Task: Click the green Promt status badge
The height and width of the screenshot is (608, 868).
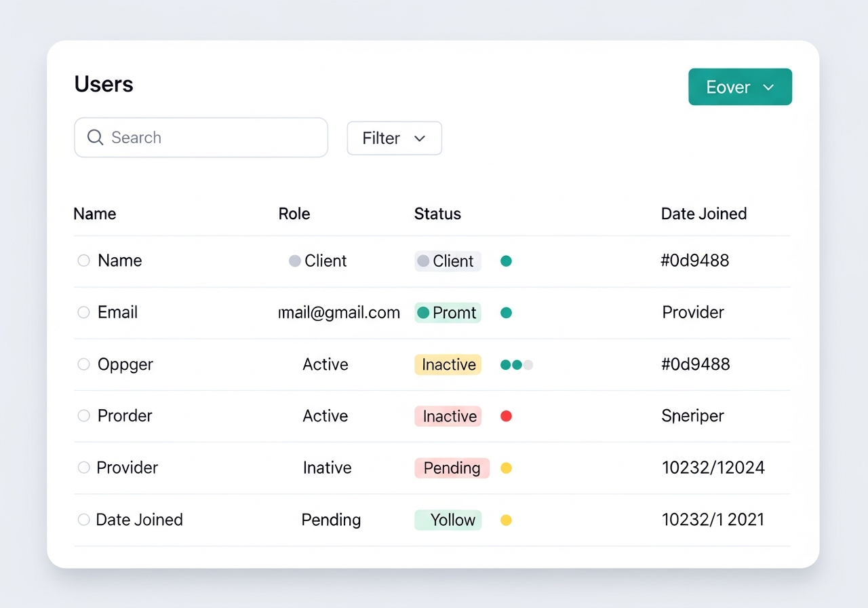Action: pos(448,313)
